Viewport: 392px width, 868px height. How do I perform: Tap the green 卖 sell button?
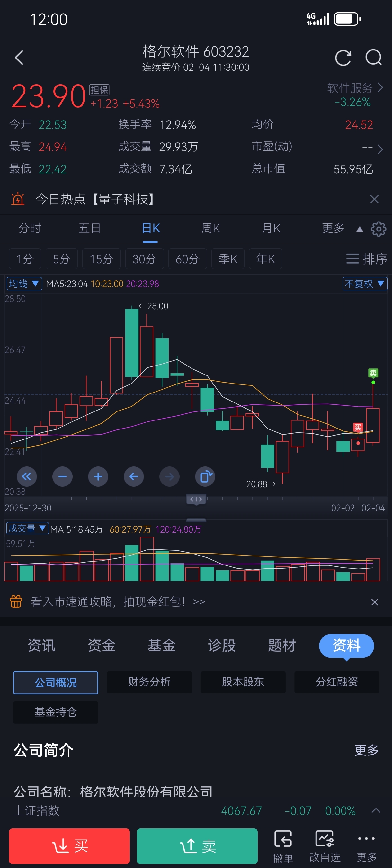[197, 846]
